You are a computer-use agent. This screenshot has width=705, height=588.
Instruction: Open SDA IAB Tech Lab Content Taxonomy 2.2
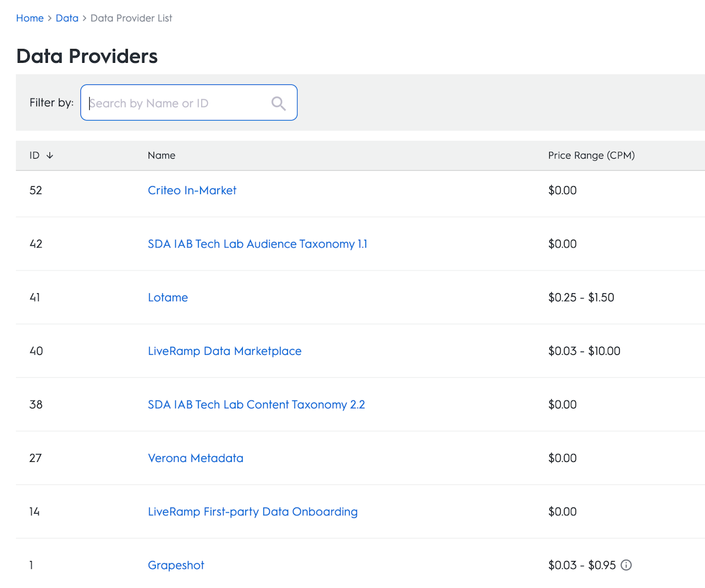(x=256, y=404)
